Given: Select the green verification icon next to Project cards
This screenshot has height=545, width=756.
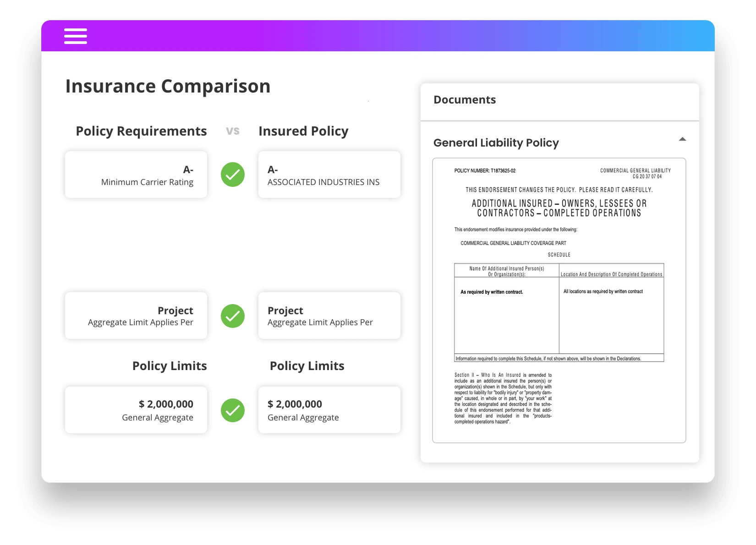Looking at the screenshot, I should click(233, 316).
